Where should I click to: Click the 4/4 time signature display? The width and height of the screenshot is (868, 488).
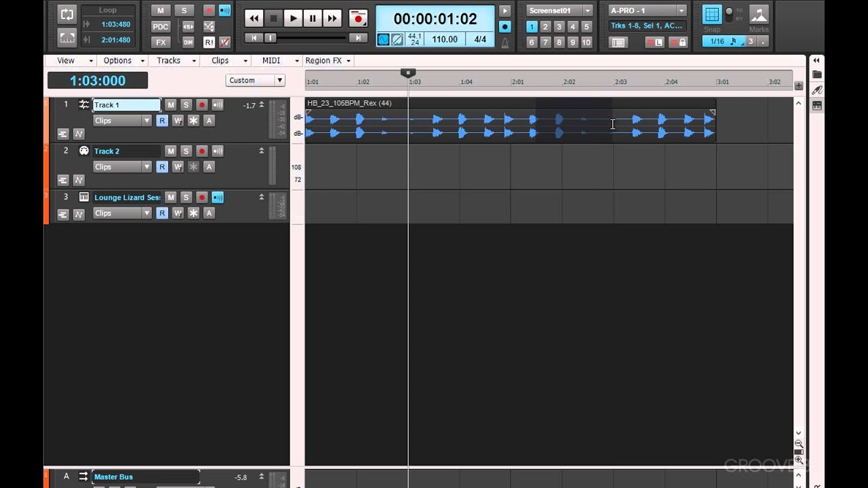point(480,39)
